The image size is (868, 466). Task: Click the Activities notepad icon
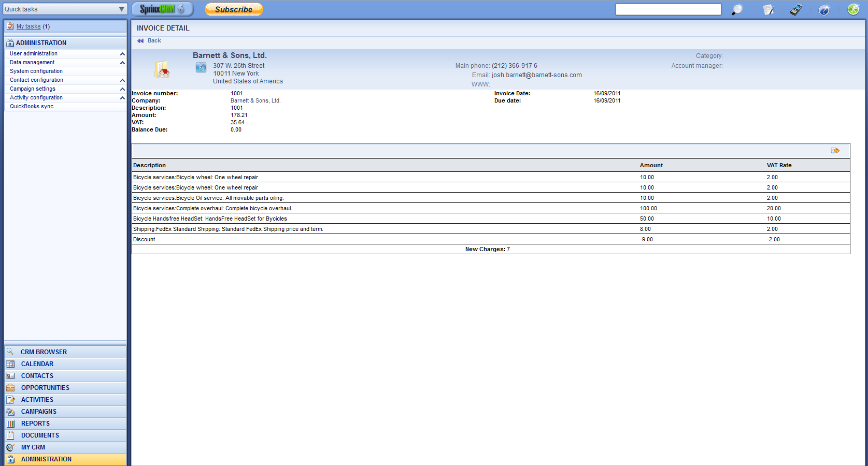point(10,400)
